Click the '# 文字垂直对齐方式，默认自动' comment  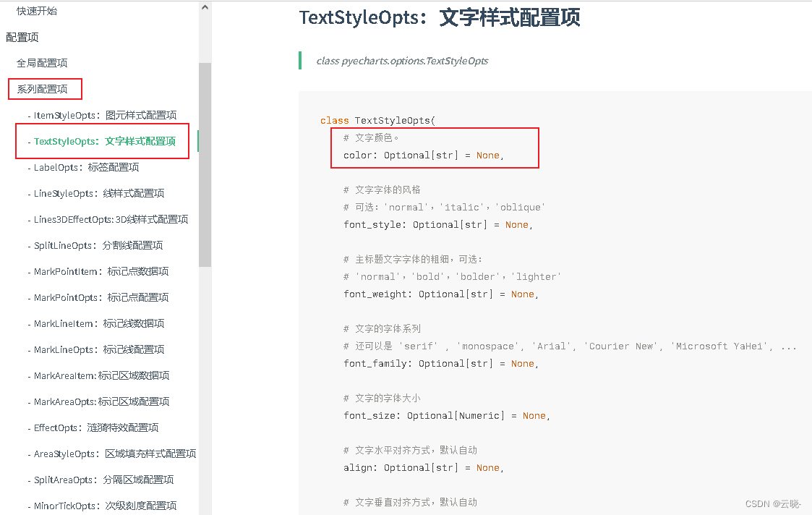click(x=410, y=502)
